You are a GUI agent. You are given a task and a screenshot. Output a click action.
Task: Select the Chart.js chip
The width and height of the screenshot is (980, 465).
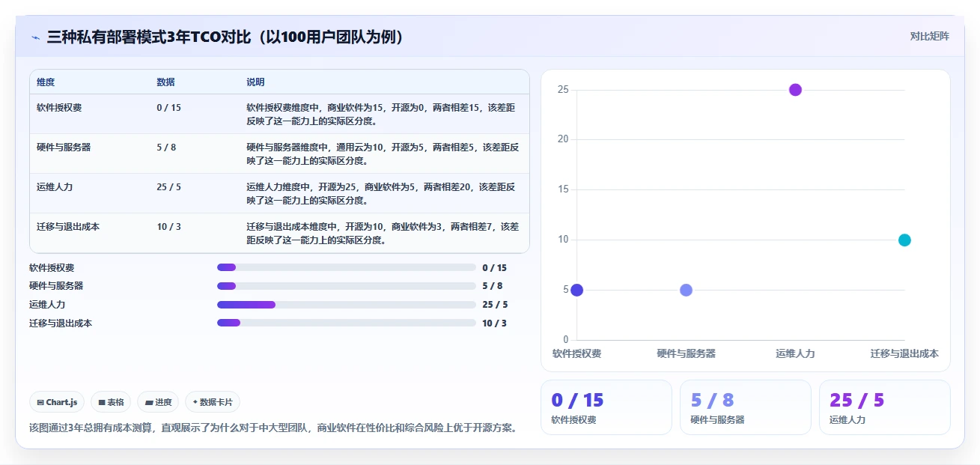58,402
